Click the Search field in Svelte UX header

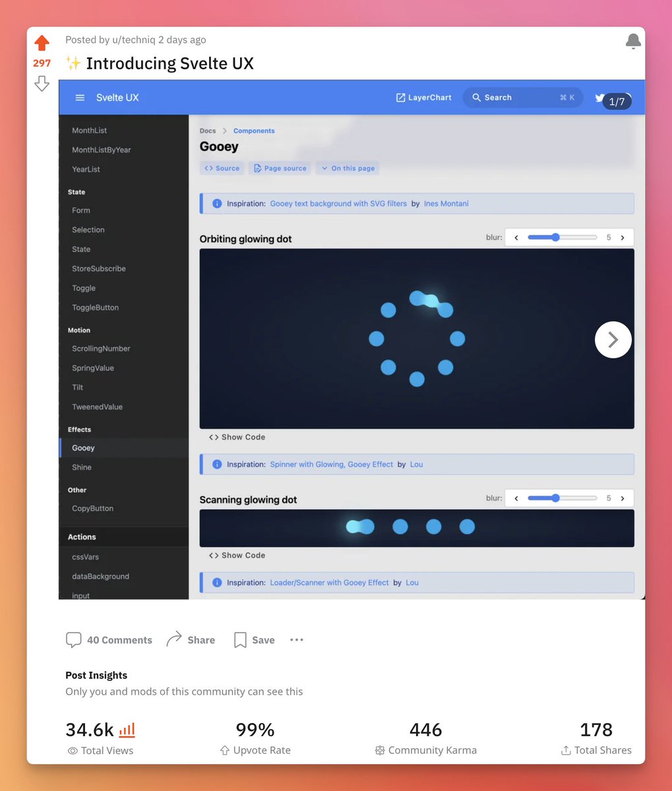pos(523,98)
